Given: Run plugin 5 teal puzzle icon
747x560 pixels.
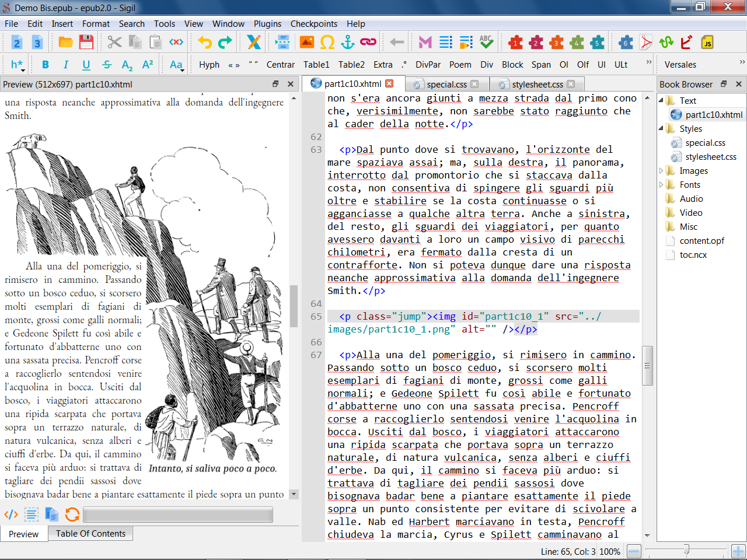Looking at the screenshot, I should coord(597,42).
